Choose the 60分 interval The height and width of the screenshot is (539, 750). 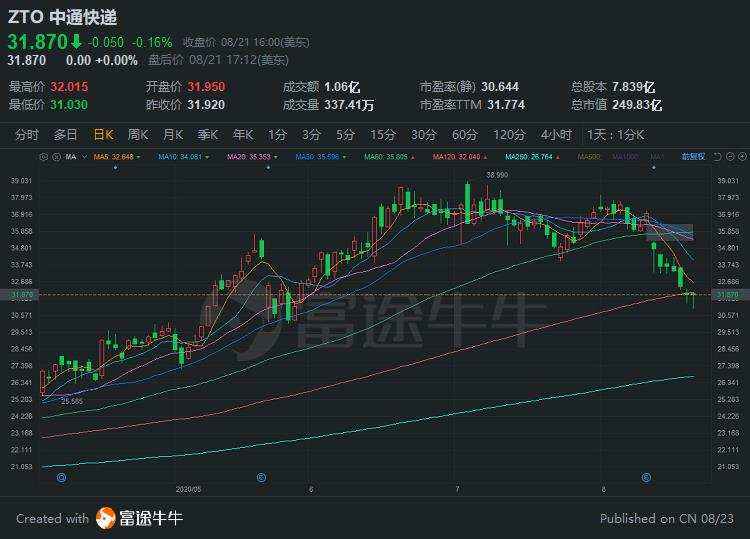[465, 135]
